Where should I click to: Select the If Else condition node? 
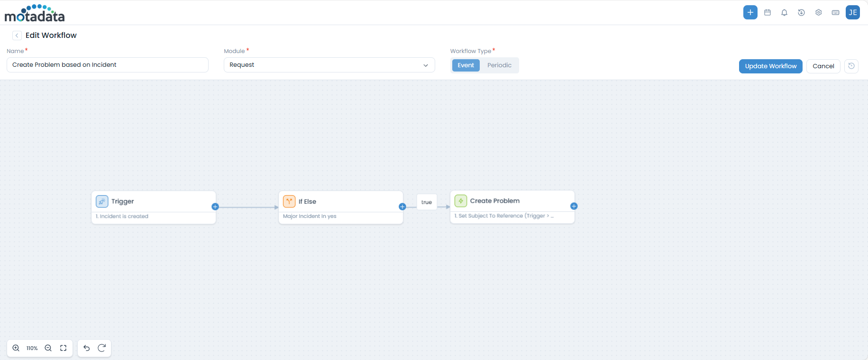[340, 202]
